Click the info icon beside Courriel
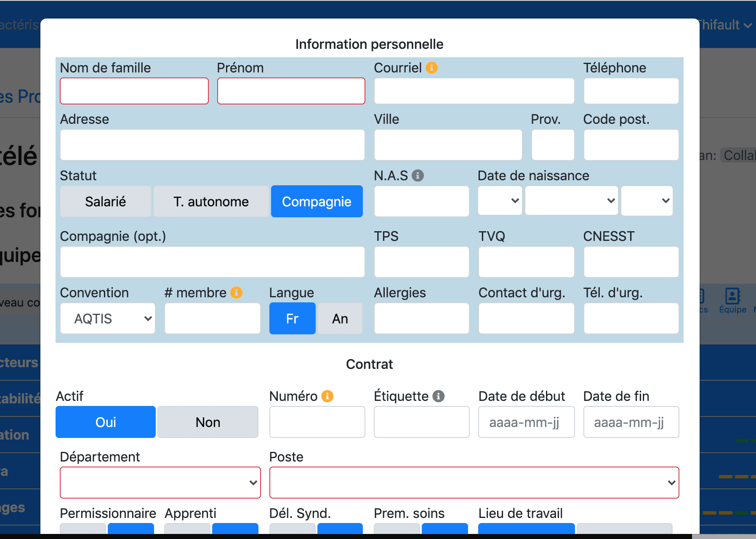The width and height of the screenshot is (756, 539). pos(431,68)
